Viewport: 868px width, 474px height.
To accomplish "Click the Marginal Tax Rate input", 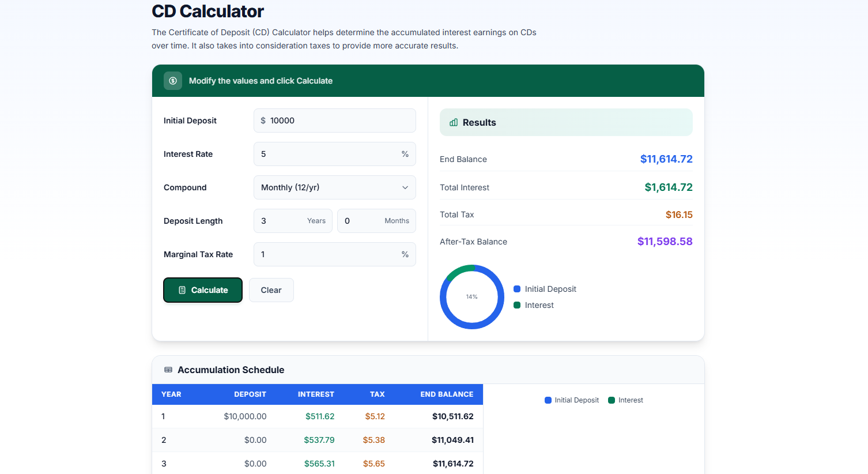I will coord(329,254).
